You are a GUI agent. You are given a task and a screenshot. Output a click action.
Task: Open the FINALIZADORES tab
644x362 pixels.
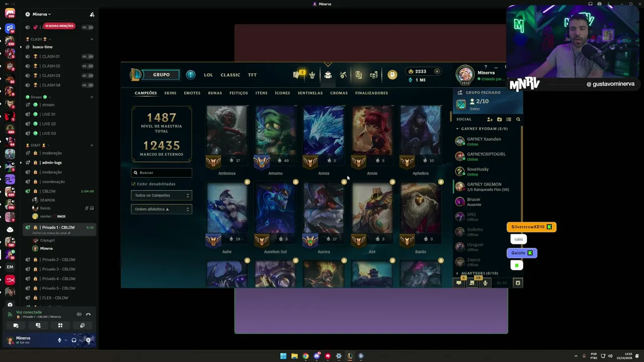coord(371,93)
